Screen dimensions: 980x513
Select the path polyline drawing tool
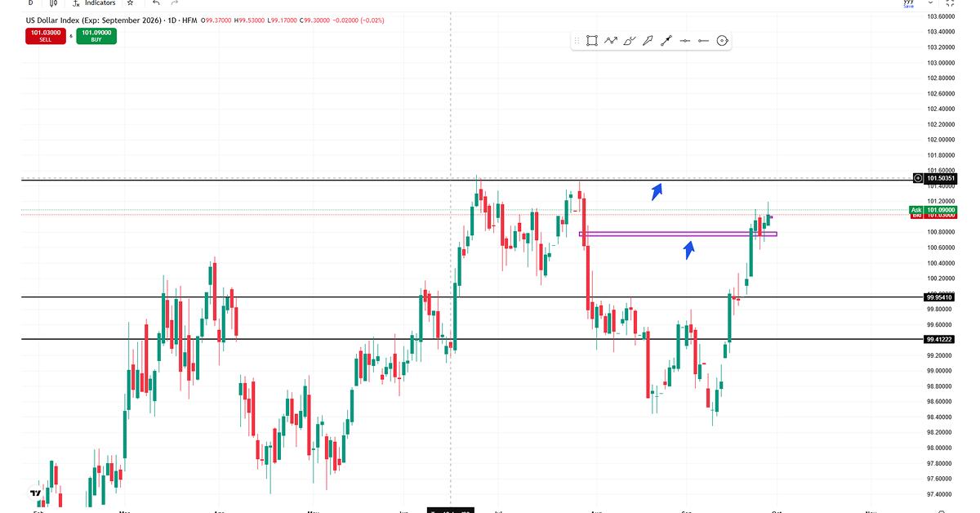(611, 40)
